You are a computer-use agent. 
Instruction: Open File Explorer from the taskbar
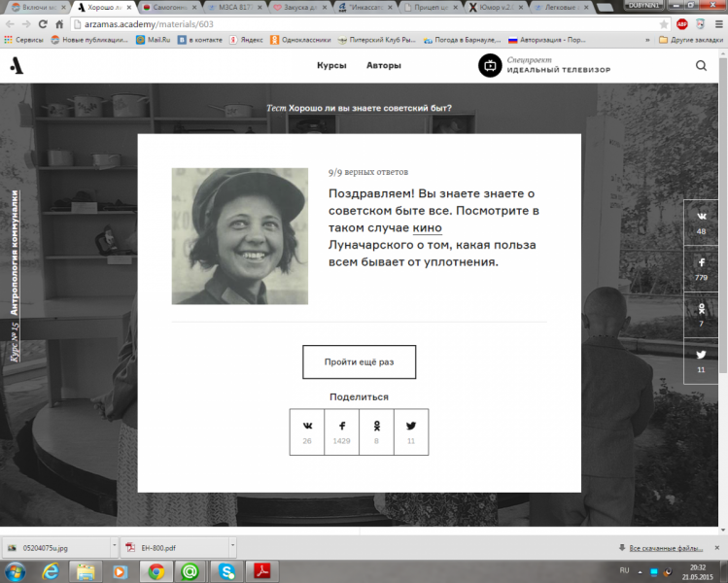(86, 571)
